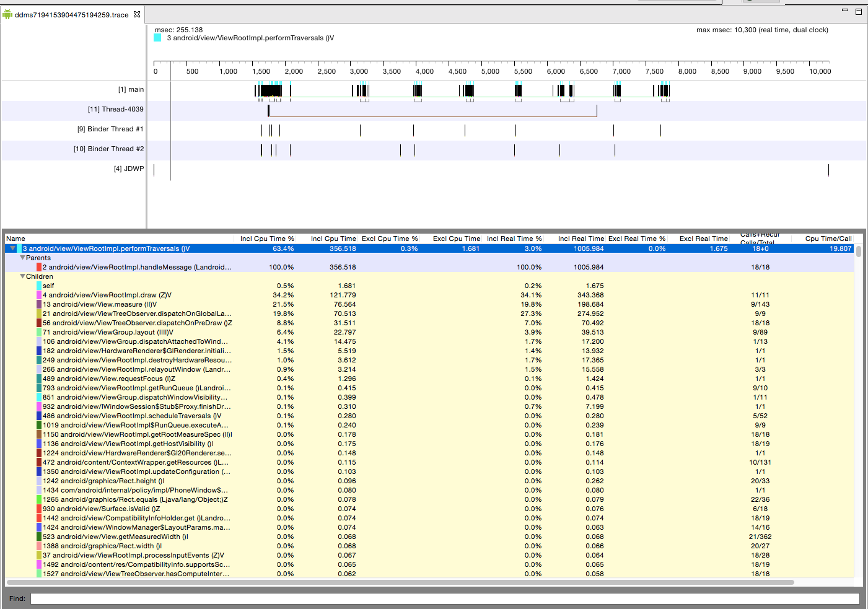The image size is (868, 609).
Task: Sort by Incl Cpu Time % column
Action: click(x=267, y=239)
